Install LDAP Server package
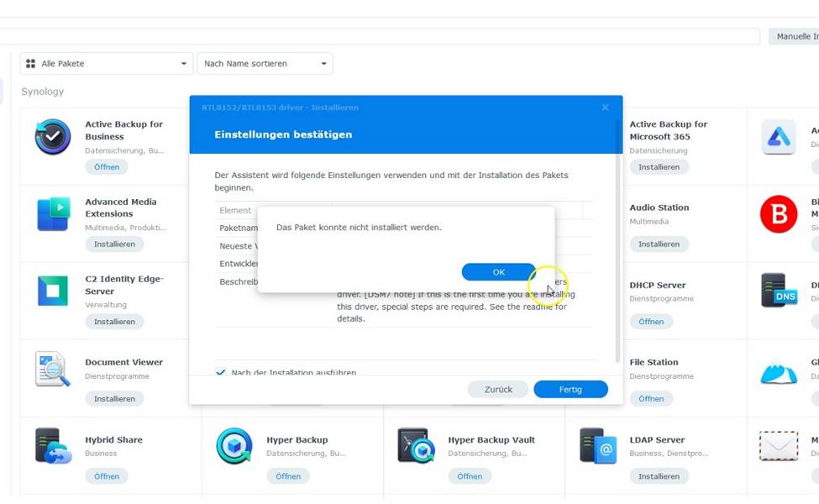 coord(659,475)
